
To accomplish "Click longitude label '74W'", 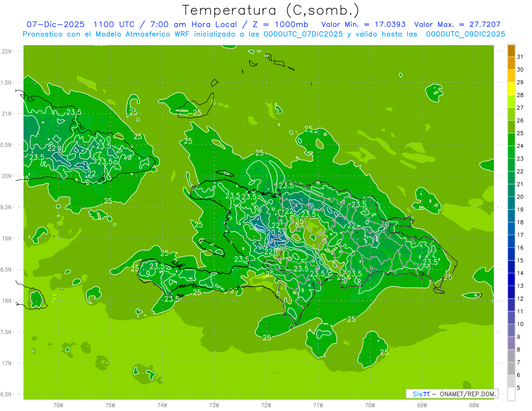I will coord(162,405).
